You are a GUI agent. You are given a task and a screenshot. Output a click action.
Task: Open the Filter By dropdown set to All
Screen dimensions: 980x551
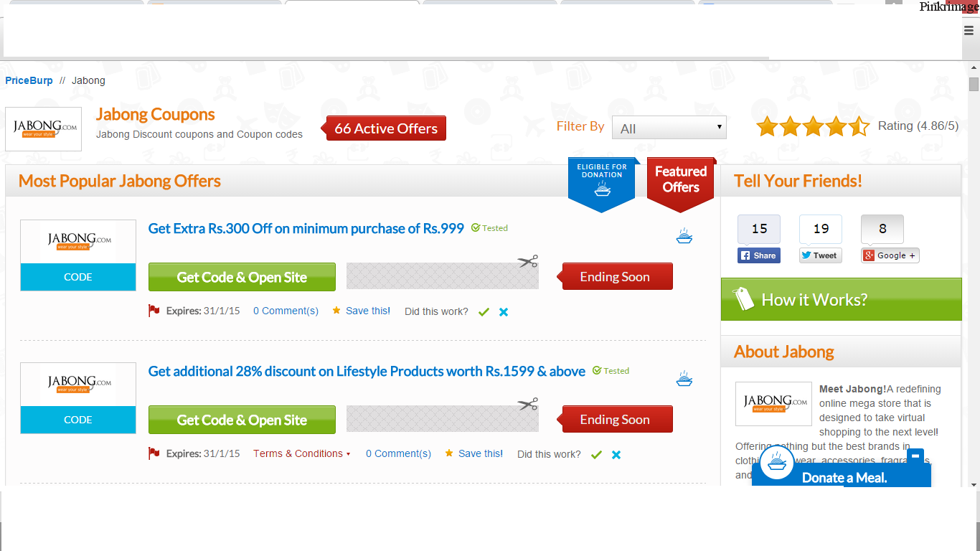coord(669,128)
